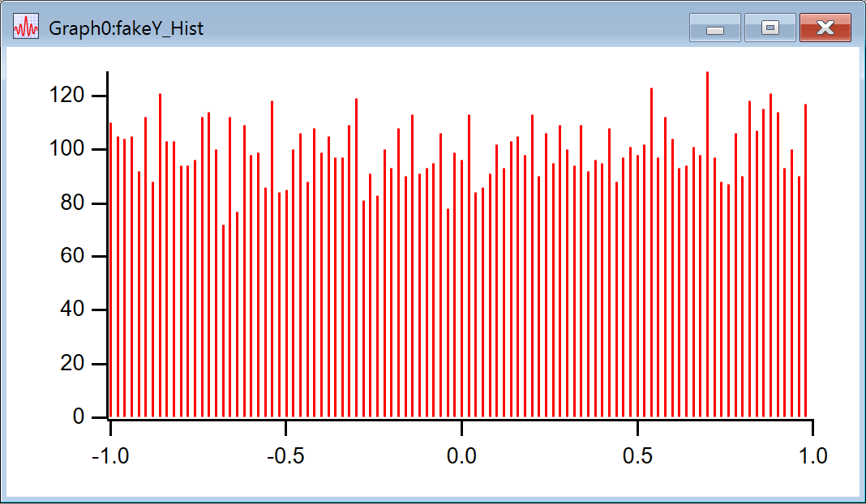Minimize the Graph0 window
Screen dimensions: 866x504
pyautogui.click(x=714, y=28)
